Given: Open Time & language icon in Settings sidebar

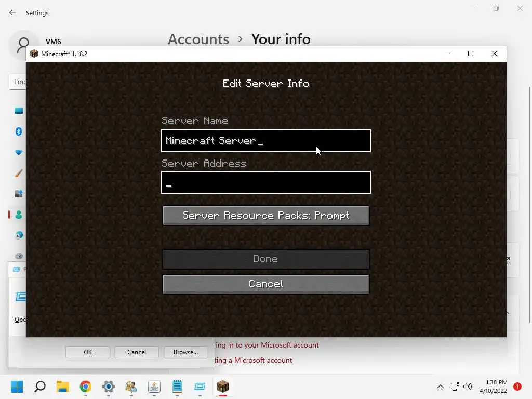Looking at the screenshot, I should [x=19, y=235].
